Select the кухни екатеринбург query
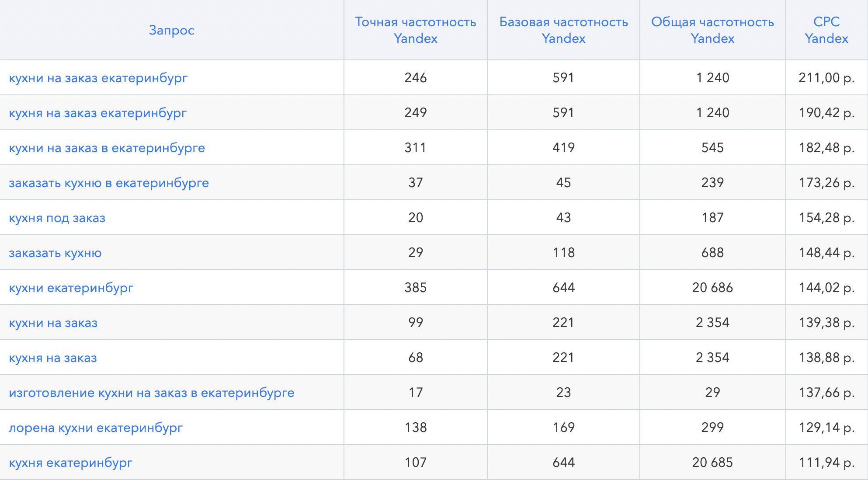 click(x=71, y=288)
